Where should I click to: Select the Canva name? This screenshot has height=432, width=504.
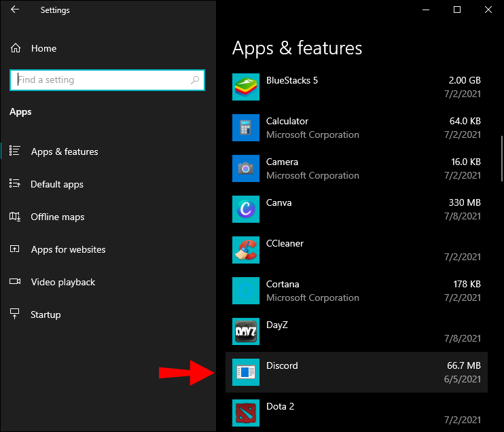pos(278,203)
